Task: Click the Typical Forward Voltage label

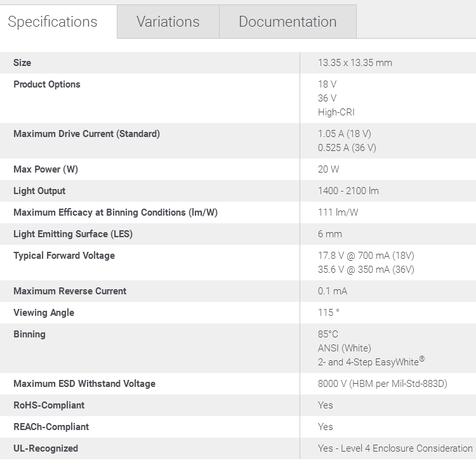Action: pos(64,256)
